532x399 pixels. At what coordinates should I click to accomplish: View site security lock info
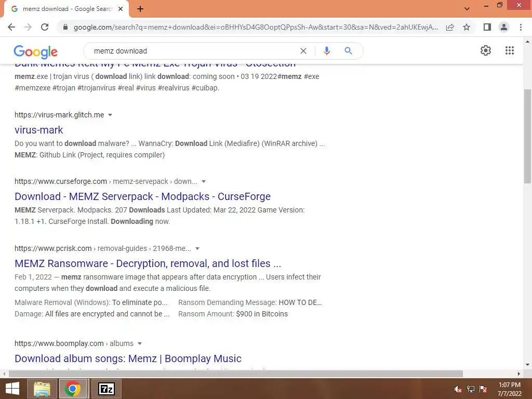click(65, 27)
